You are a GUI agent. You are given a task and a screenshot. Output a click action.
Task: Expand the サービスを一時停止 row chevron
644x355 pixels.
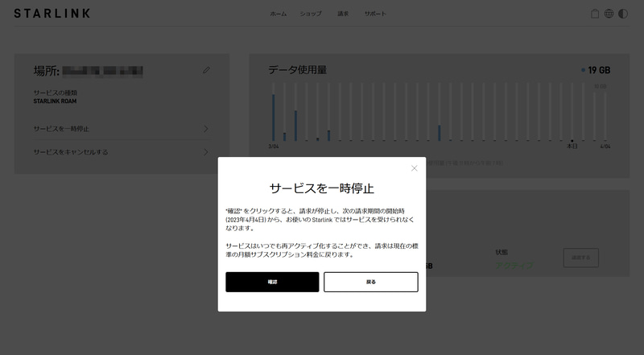coord(206,129)
